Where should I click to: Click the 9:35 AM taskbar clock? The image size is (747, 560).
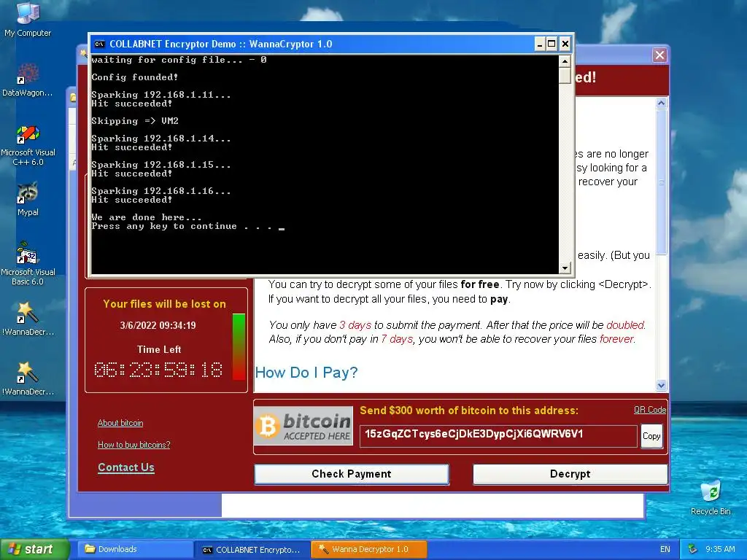(x=720, y=549)
